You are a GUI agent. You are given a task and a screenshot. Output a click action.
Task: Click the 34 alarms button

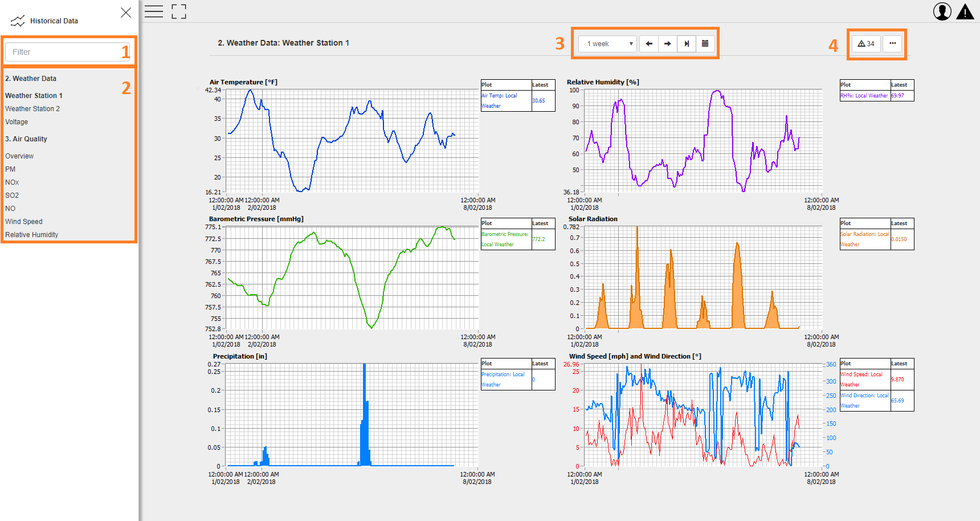tap(866, 43)
